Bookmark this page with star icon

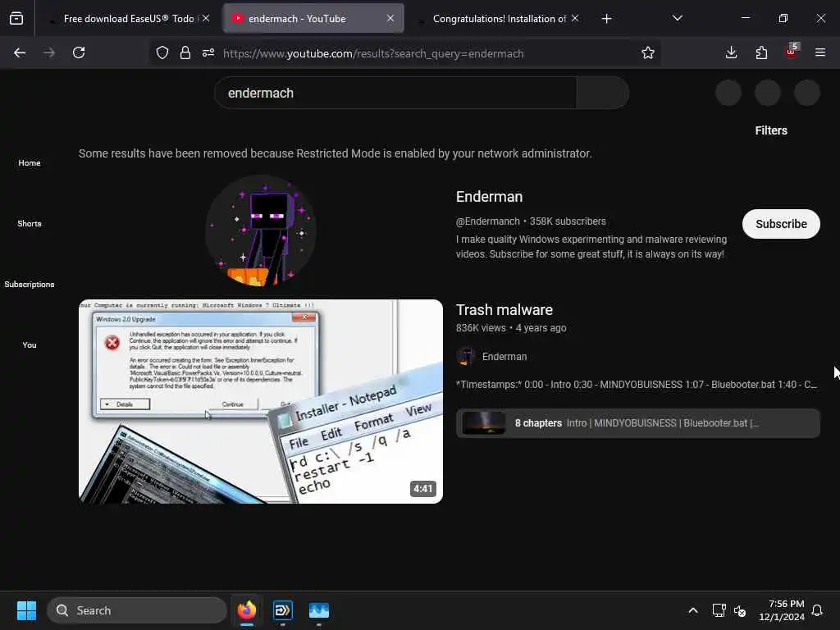tap(648, 52)
